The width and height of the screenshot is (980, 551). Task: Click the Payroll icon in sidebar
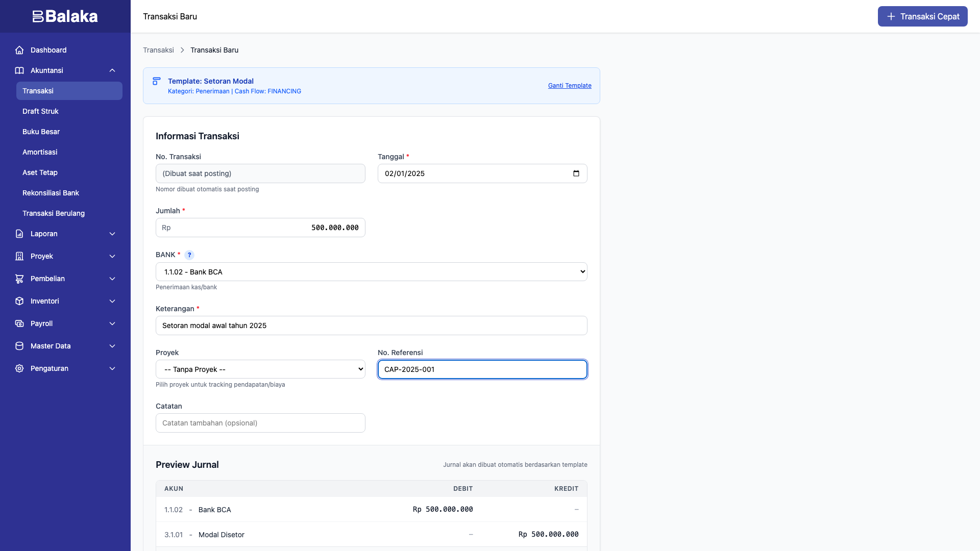[19, 323]
